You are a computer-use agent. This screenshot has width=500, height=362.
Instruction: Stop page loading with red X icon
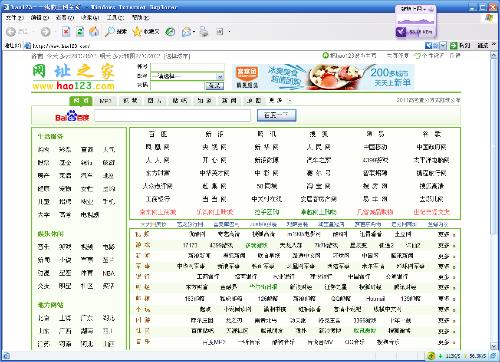[x=66, y=32]
